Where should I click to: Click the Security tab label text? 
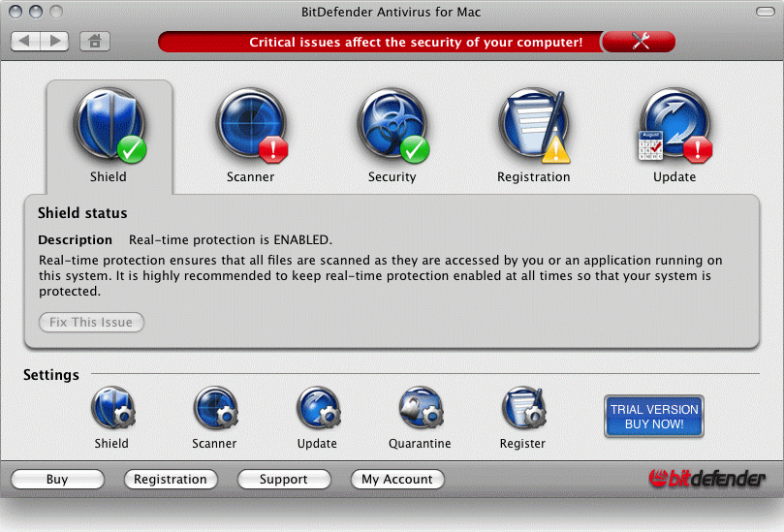coord(392,177)
